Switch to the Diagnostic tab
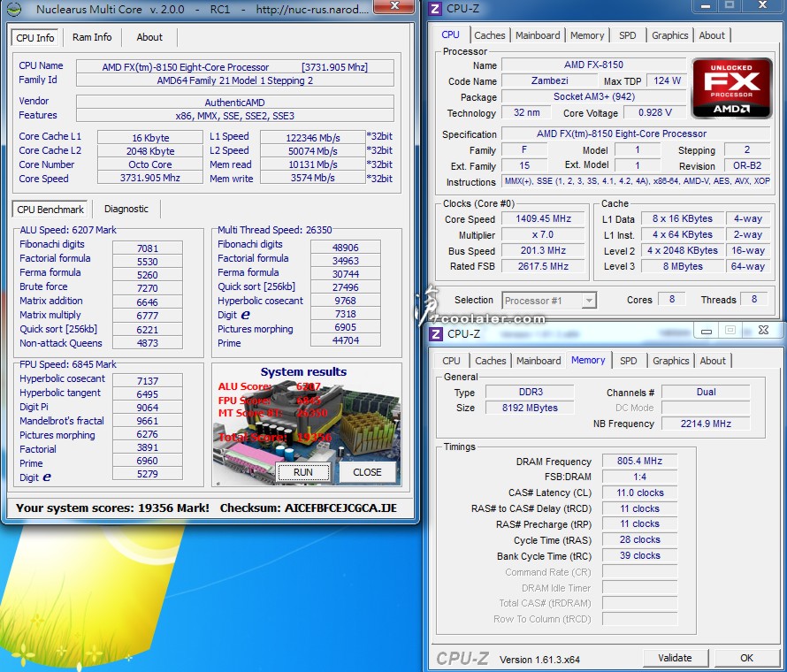 tap(126, 209)
